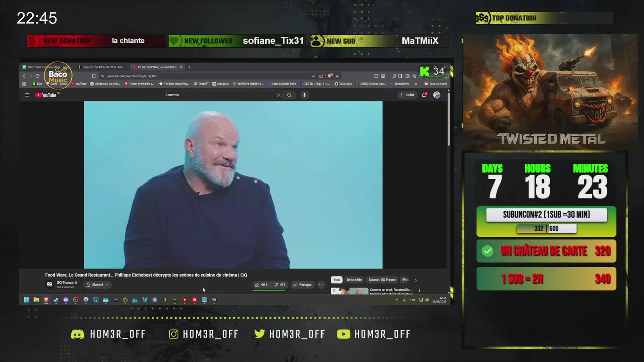Open the 'Comme un chef, Ratatouille' suggested video thumbnail
644x362 pixels.
point(350,291)
